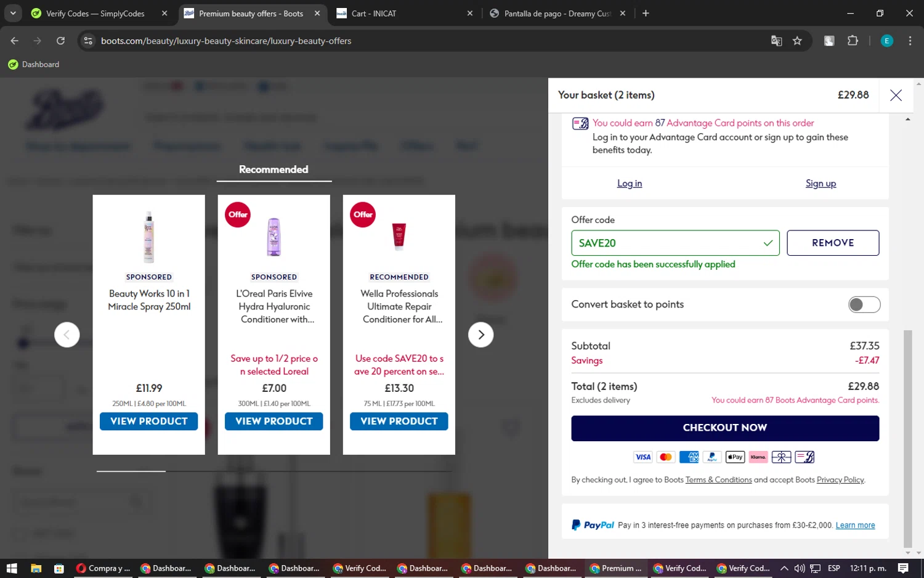Click the volume icon in tray
The image size is (924, 578).
click(x=800, y=568)
